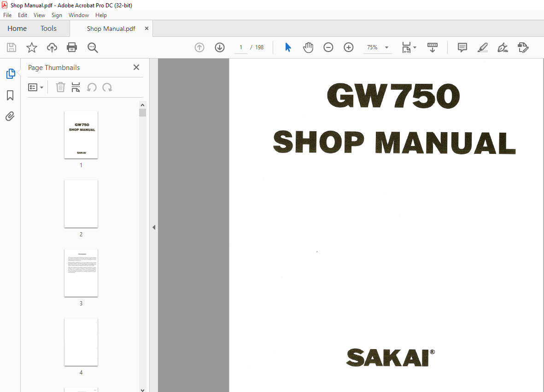Open fit page options dropdown arrow
The image size is (544, 392).
tap(415, 47)
